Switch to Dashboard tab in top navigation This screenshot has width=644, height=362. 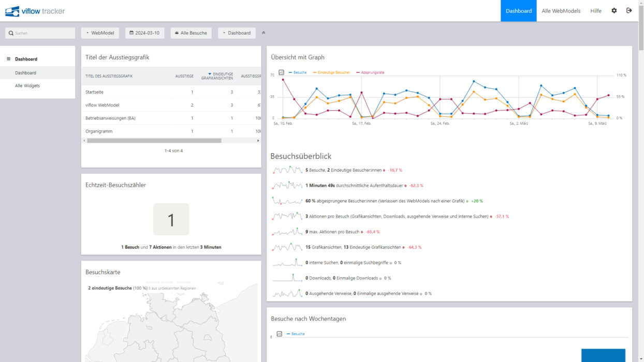[x=519, y=11]
